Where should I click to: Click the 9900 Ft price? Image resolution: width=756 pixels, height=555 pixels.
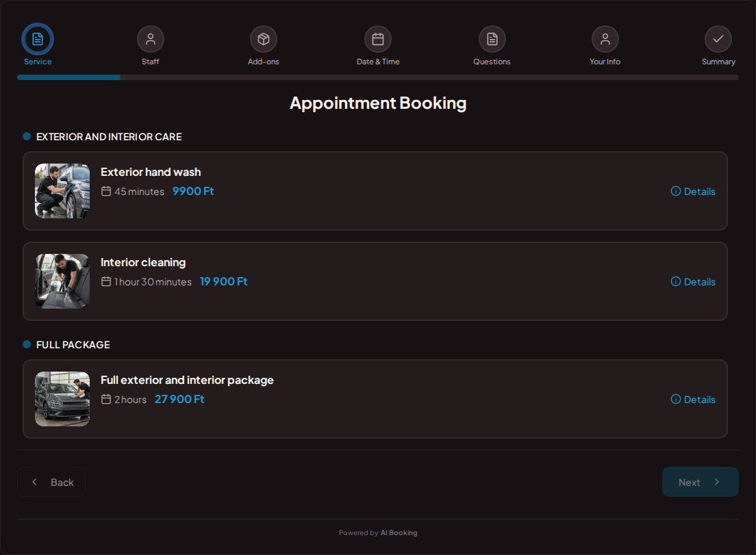coord(193,191)
